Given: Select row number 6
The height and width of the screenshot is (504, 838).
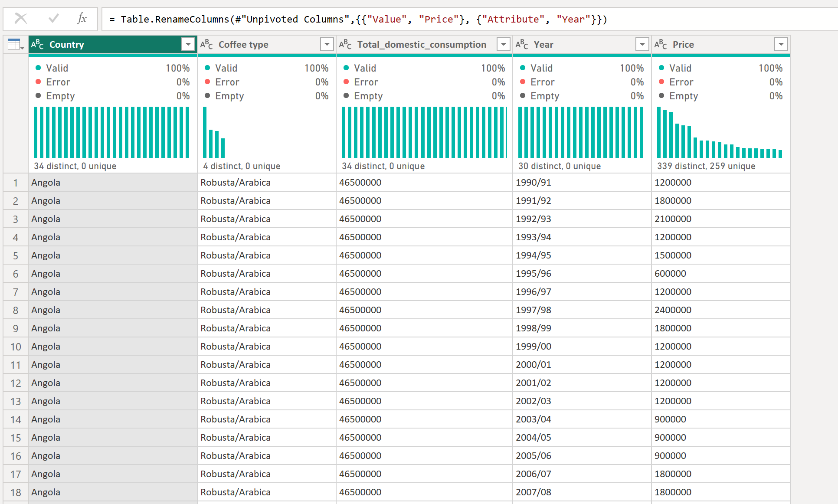Looking at the screenshot, I should click(16, 274).
